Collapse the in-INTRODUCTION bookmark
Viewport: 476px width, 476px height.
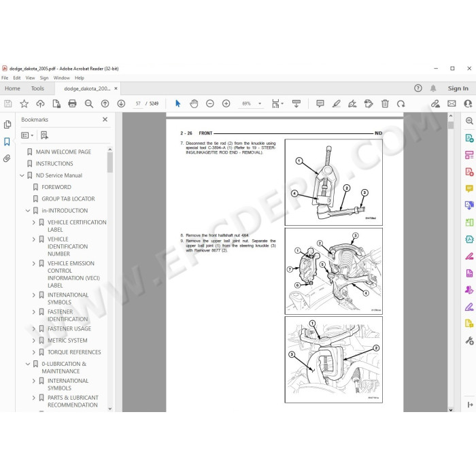click(28, 211)
